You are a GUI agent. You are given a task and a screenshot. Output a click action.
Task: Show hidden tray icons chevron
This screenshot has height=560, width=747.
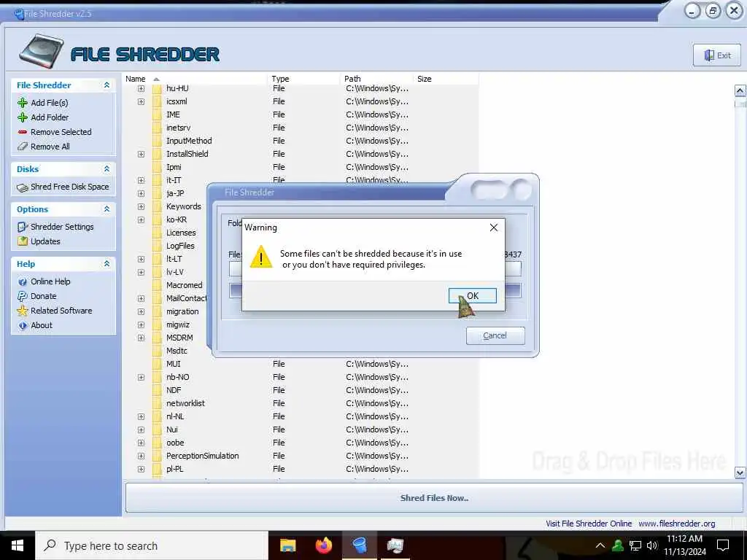[x=600, y=545]
